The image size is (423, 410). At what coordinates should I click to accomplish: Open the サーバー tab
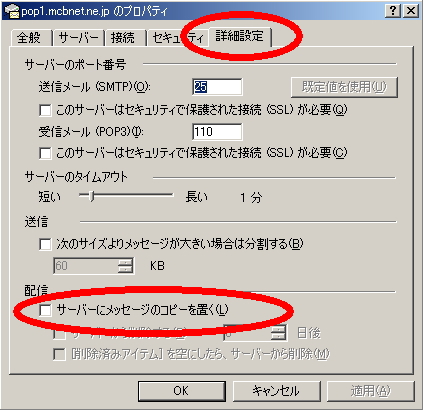click(79, 37)
